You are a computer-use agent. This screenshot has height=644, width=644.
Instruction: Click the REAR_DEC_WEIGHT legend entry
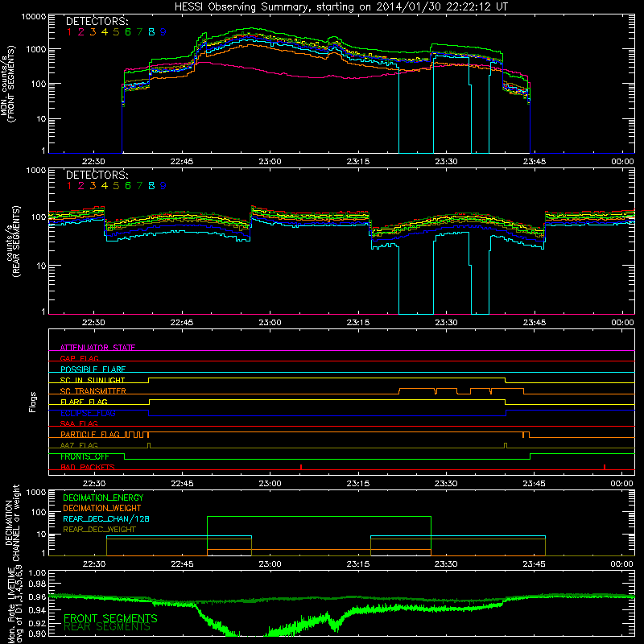coord(99,530)
